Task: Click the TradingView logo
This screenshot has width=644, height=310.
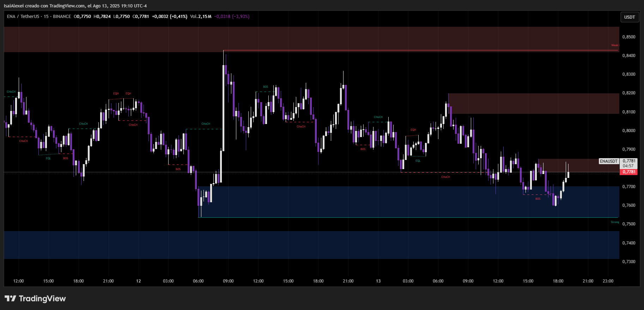Action: [35, 298]
